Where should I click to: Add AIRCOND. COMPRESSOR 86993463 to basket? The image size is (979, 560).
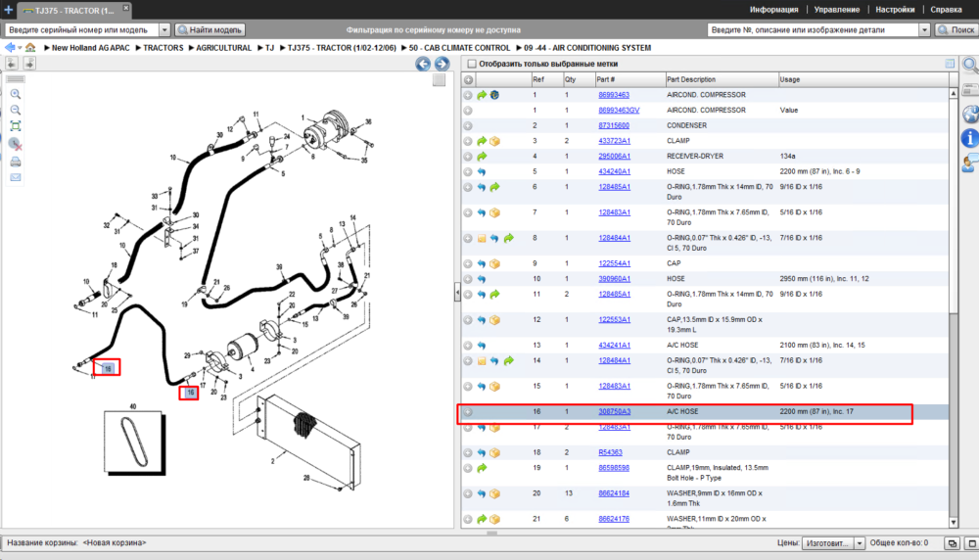point(468,95)
